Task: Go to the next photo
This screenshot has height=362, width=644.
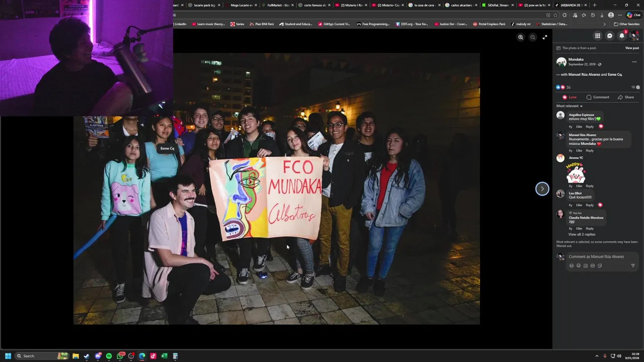Action: 542,189
